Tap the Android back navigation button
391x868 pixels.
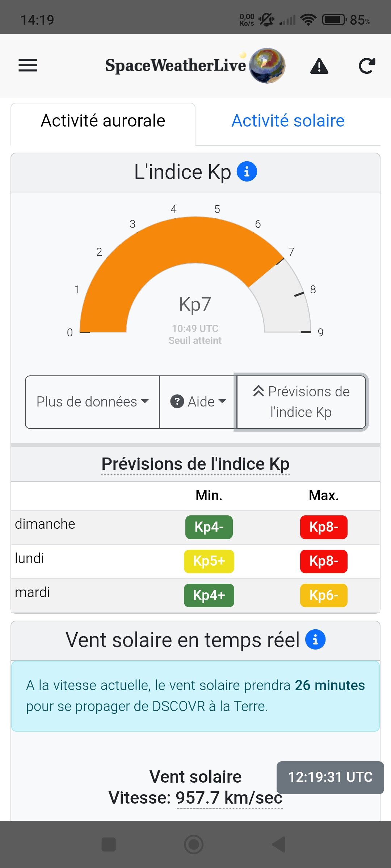[279, 844]
